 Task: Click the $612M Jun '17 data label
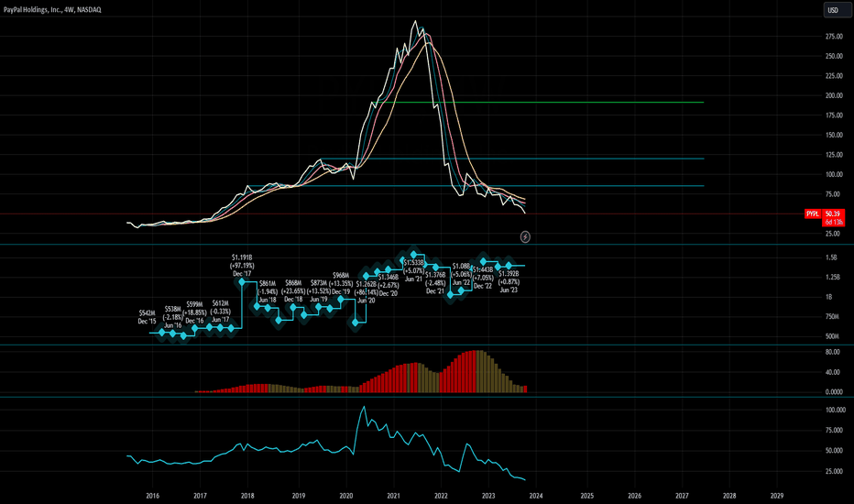[221, 312]
